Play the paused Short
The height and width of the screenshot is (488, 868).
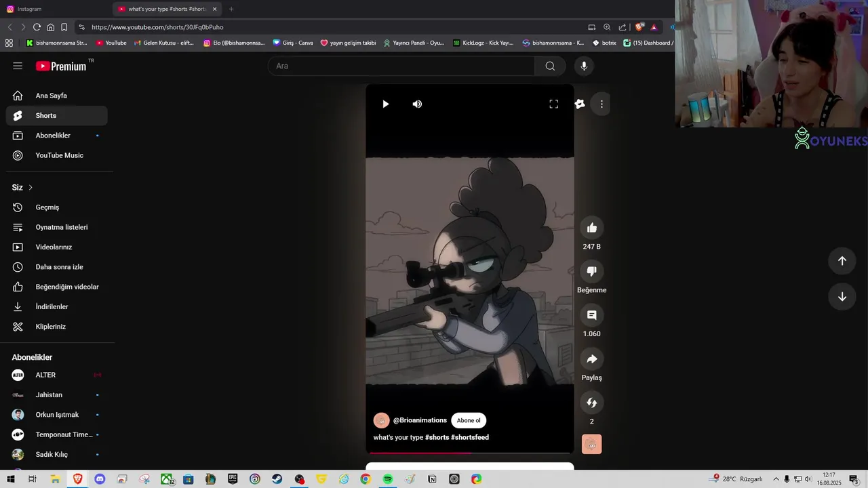385,104
